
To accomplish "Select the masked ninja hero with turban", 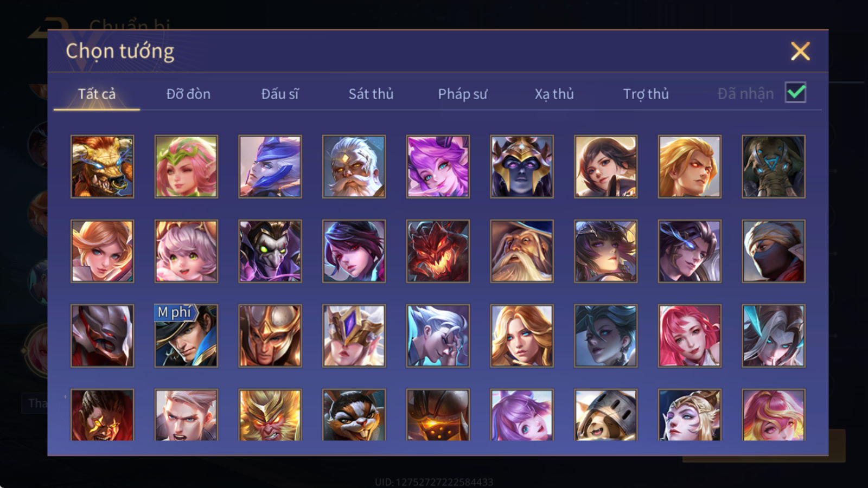I will [x=774, y=251].
